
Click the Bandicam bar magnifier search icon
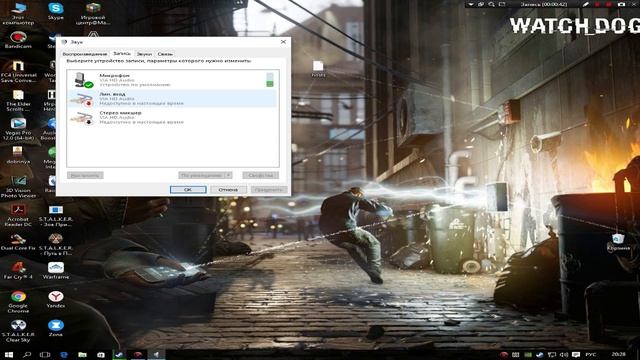491,4
